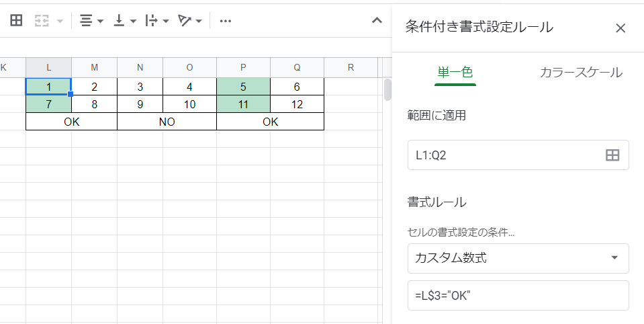This screenshot has height=324, width=644.
Task: Click the vertical scrollbar of the sheet
Action: 387,90
